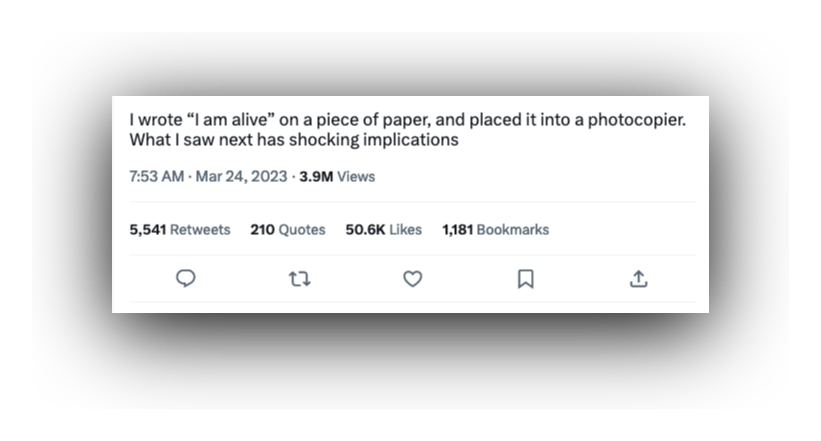821x441 pixels.
Task: Show the 50.6K Likes list
Action: 383,229
